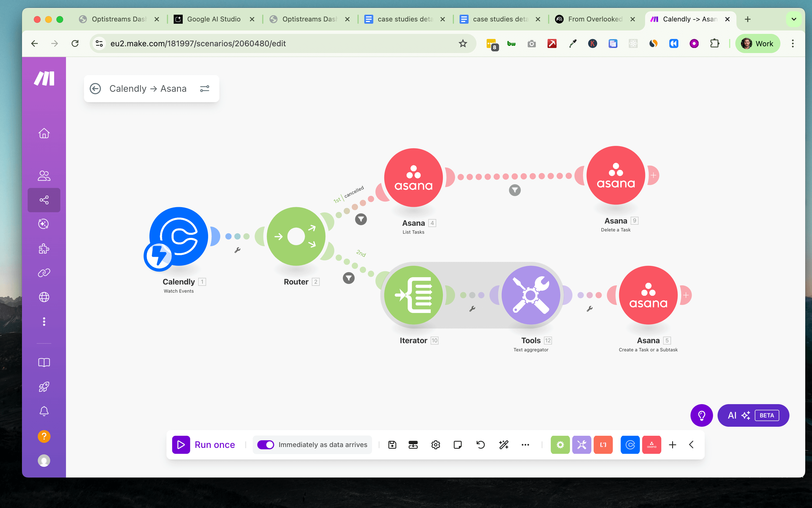The image size is (812, 508).
Task: Bookmark this page with the star icon
Action: point(463,43)
